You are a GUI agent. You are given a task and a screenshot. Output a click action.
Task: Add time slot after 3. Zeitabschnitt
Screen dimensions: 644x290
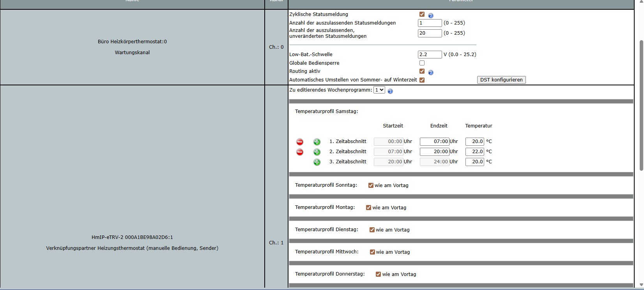click(317, 162)
